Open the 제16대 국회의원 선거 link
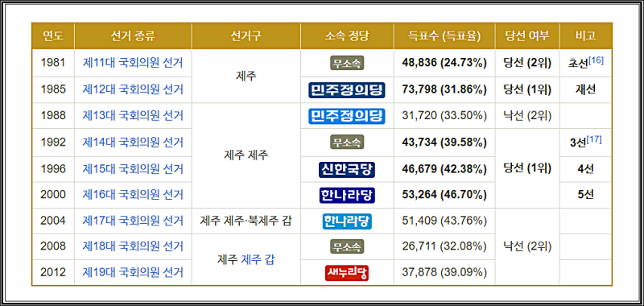 click(133, 194)
